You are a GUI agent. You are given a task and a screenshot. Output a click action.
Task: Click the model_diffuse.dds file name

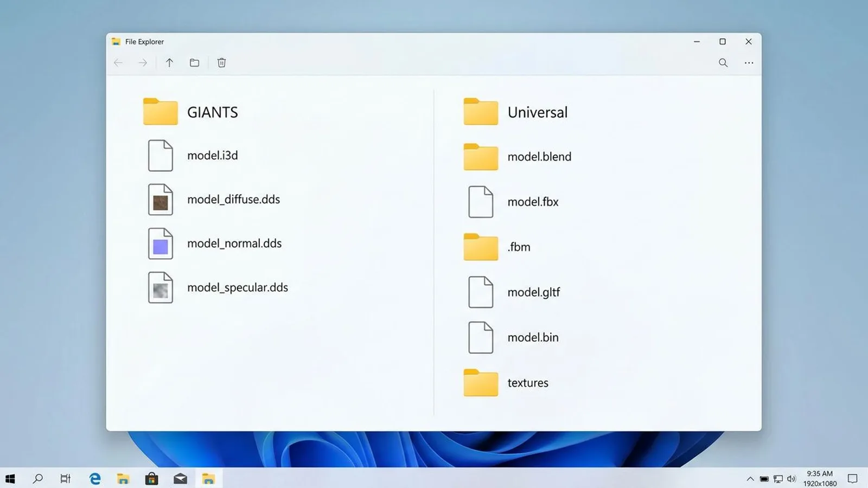point(234,200)
